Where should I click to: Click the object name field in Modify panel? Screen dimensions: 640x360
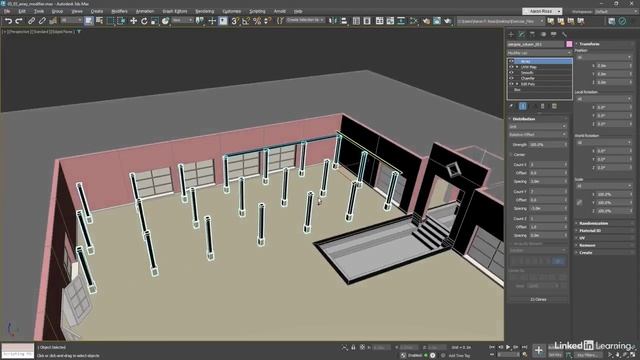[x=536, y=44]
